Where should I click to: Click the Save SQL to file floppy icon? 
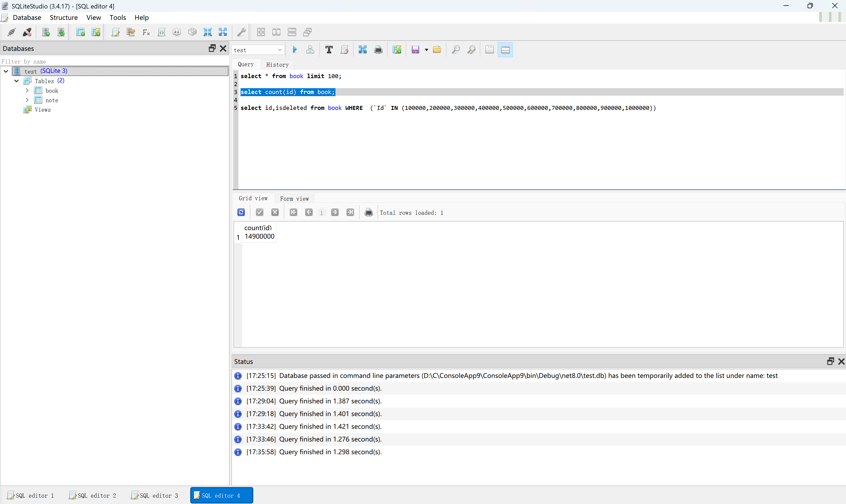[x=415, y=50]
